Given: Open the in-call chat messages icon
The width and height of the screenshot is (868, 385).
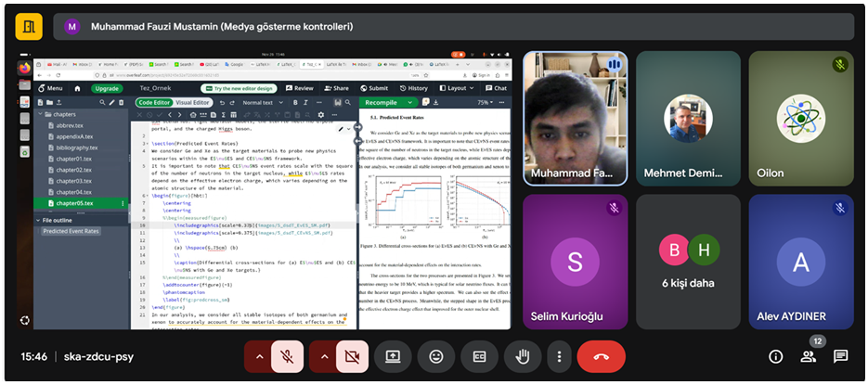Looking at the screenshot, I should point(840,356).
